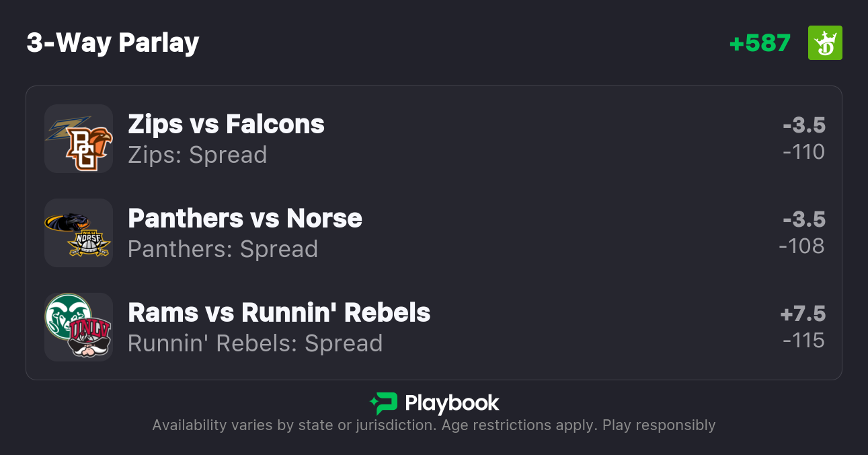Click the Zips vs Falcons team logos
Screen dimensions: 868x455
point(79,139)
